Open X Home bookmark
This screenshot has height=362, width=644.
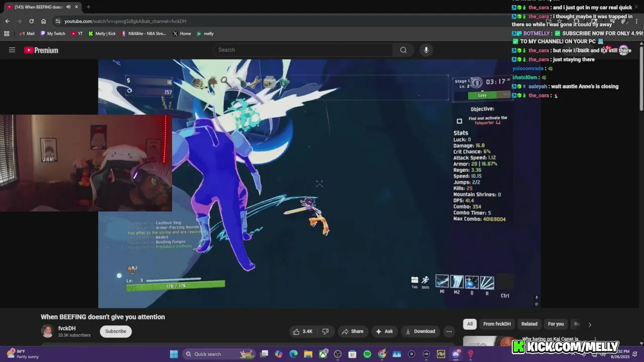coord(182,34)
